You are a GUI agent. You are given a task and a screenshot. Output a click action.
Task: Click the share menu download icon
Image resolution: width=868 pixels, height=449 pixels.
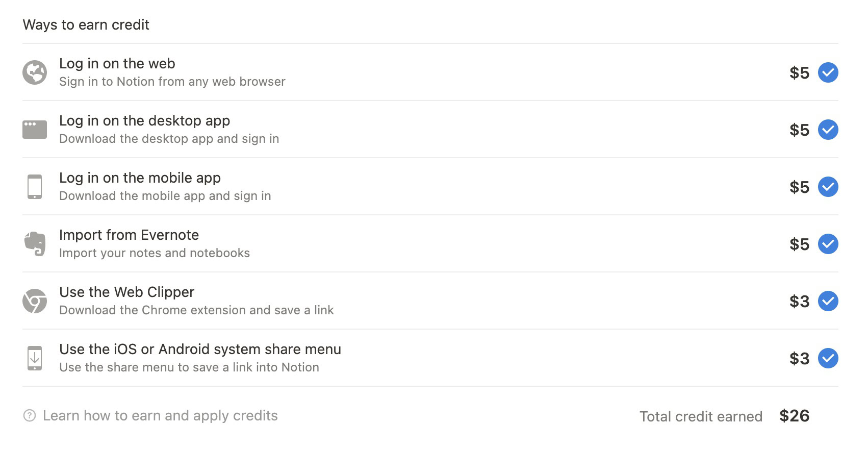tap(35, 358)
